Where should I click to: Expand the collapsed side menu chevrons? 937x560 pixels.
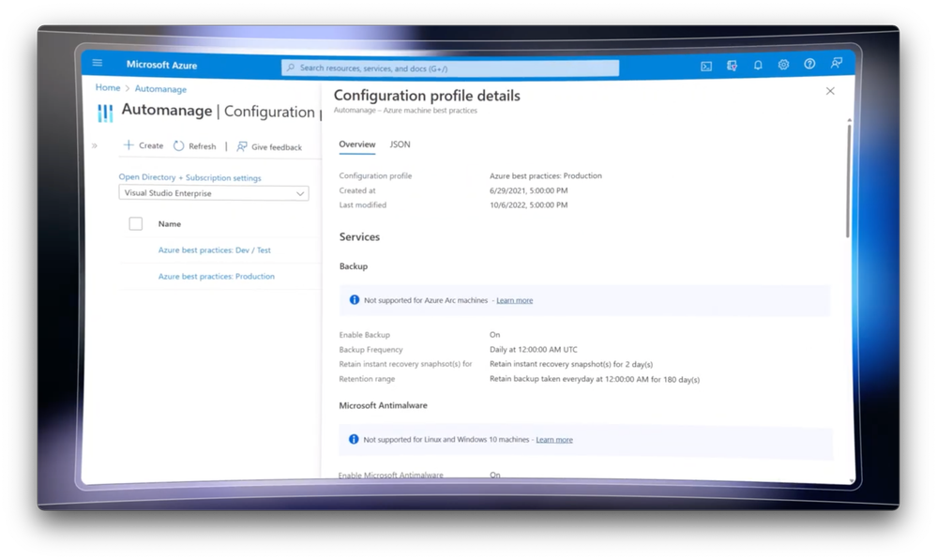[x=95, y=145]
